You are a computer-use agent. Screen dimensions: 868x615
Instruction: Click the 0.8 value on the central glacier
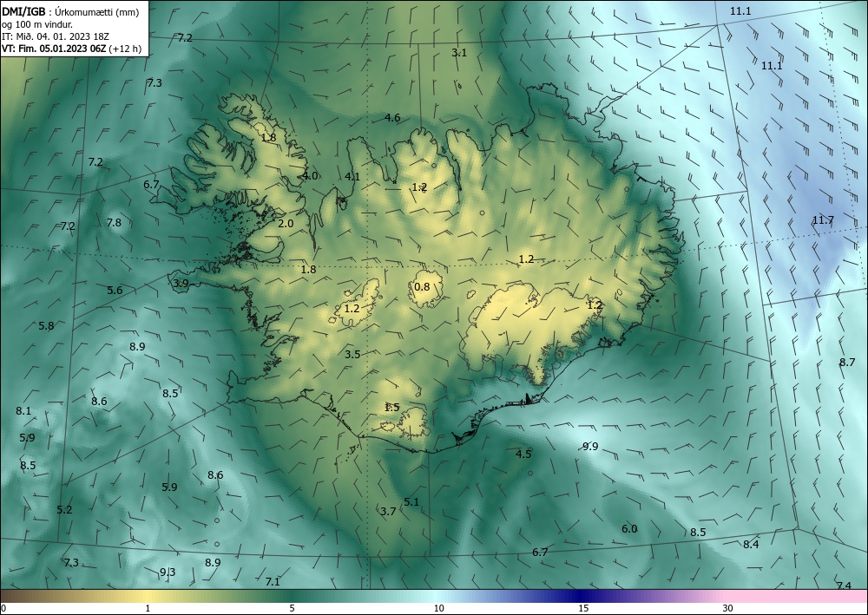pyautogui.click(x=422, y=286)
